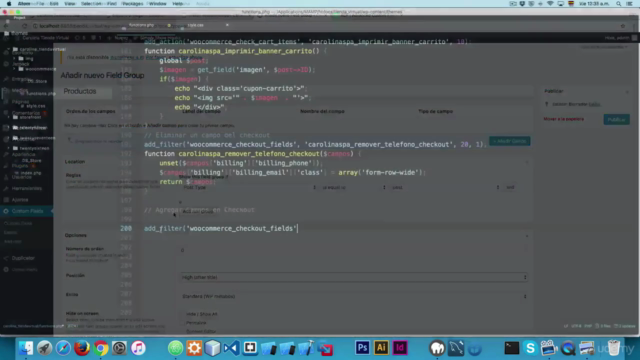This screenshot has height=360, width=640.
Task: Switch to the functions.php tab
Action: pos(141,25)
